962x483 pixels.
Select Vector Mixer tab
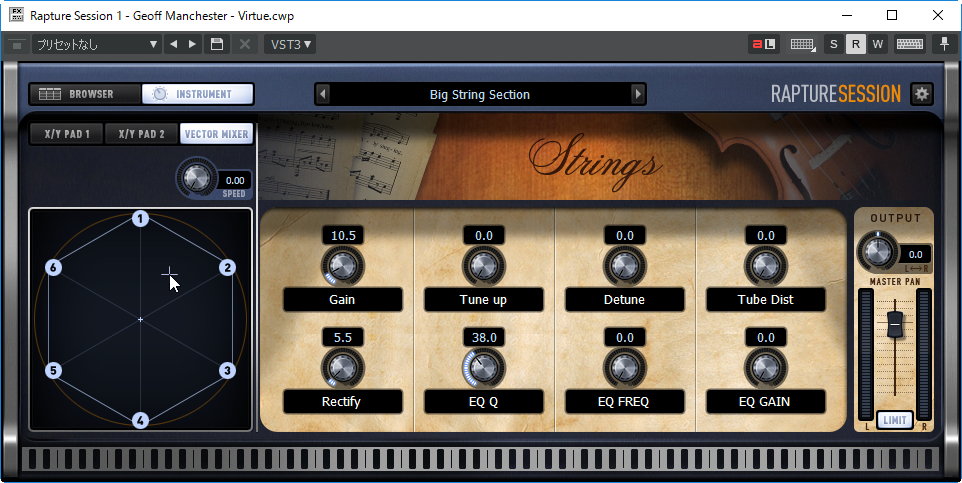(x=217, y=134)
